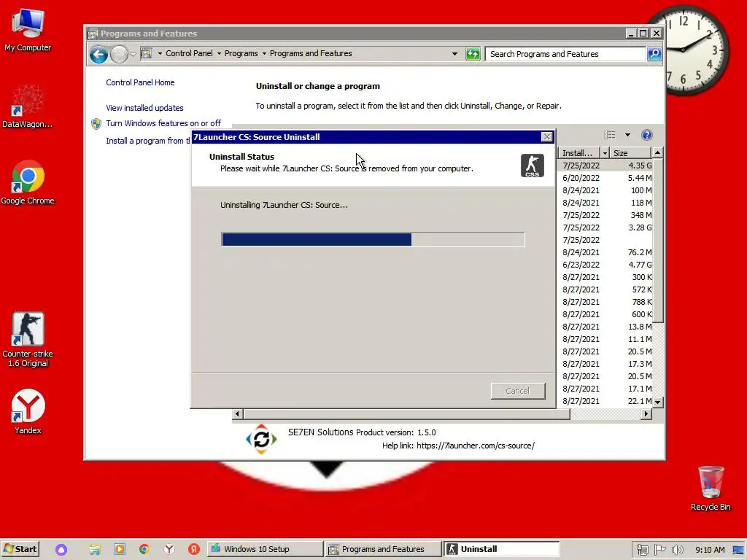This screenshot has height=560, width=747.
Task: Click the CSS logo in the uninstall dialog
Action: pos(532,166)
